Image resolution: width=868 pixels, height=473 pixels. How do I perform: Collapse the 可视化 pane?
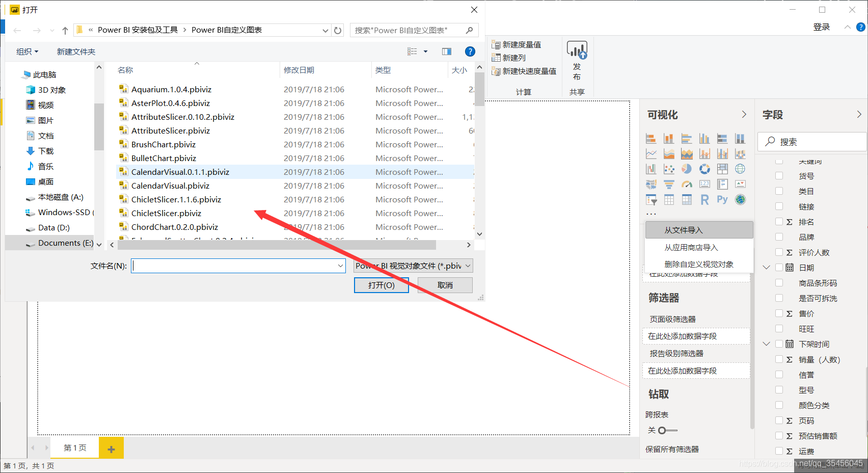tap(744, 115)
